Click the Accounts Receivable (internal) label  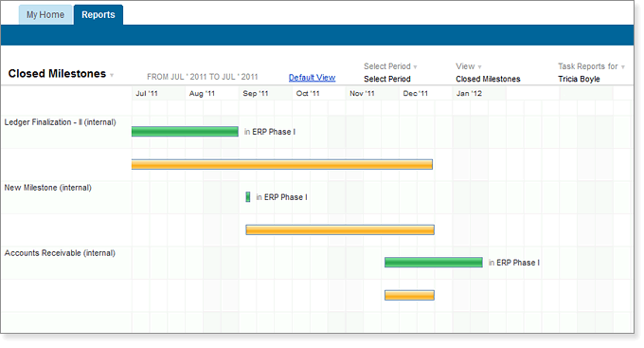(x=60, y=253)
